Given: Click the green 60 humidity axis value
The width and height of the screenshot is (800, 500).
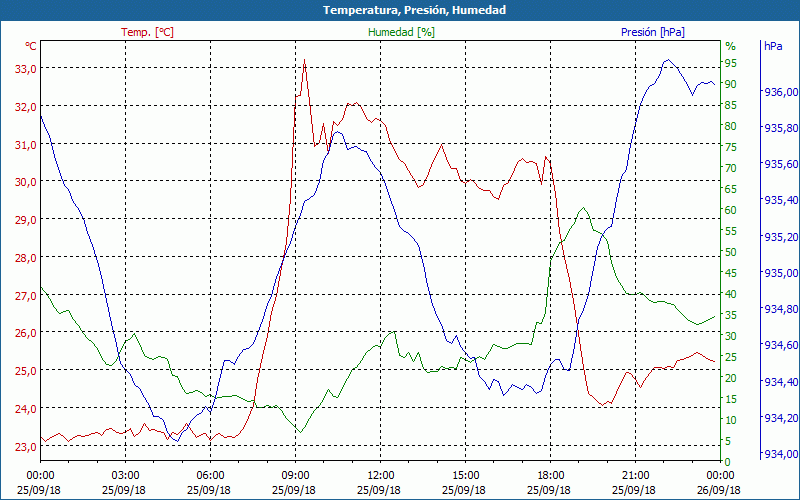Looking at the screenshot, I should (731, 210).
